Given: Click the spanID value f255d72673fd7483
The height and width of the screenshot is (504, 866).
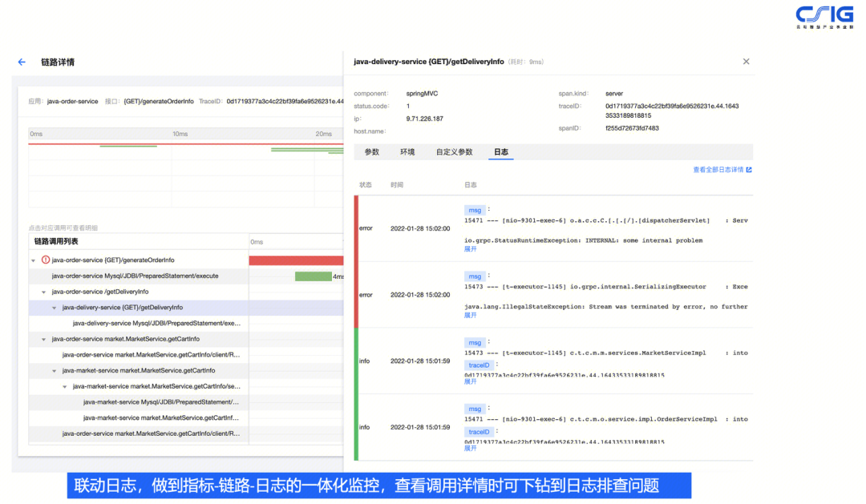Looking at the screenshot, I should 632,128.
